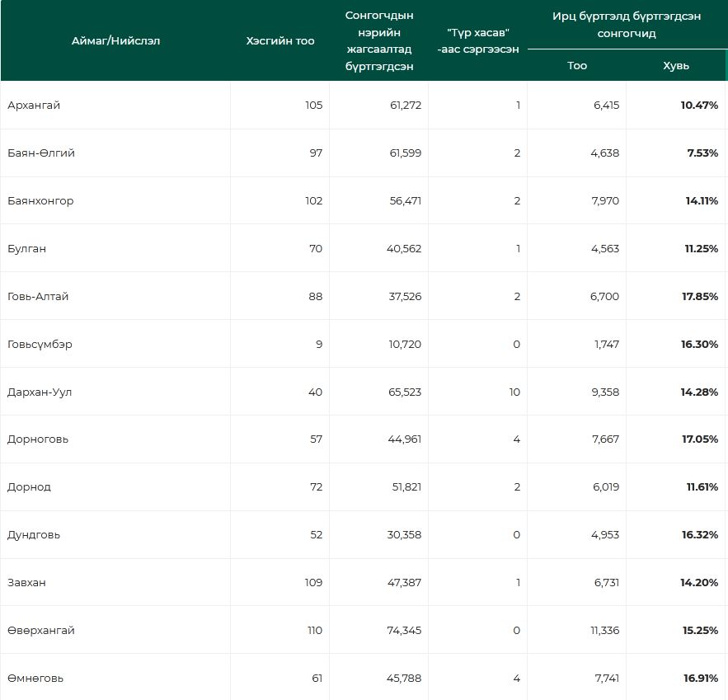
Task: Select the Булган province name
Action: [x=26, y=249]
